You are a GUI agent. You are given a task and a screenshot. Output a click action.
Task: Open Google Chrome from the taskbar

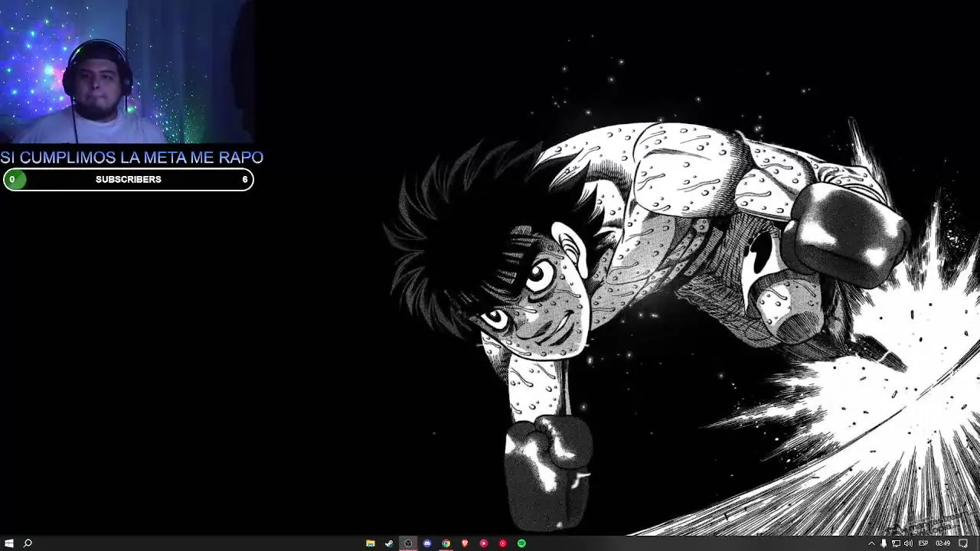pos(446,543)
